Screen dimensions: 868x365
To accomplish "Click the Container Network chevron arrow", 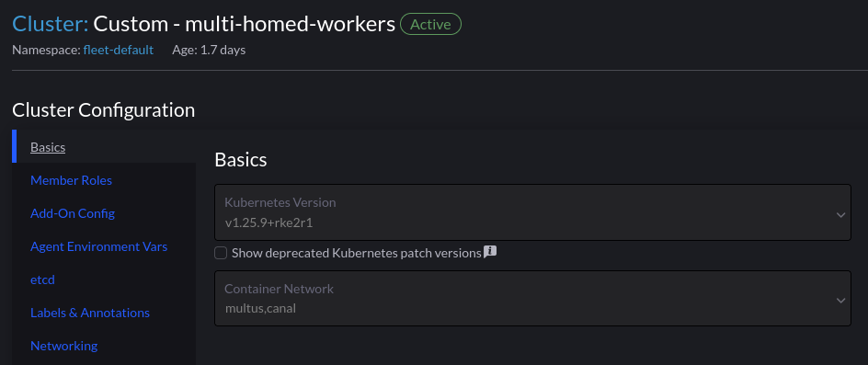I will 840,301.
